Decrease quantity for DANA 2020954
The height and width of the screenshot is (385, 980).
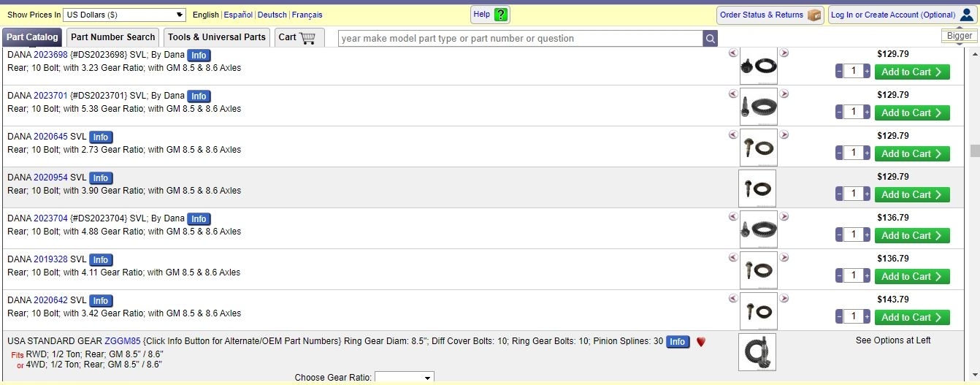click(x=839, y=194)
